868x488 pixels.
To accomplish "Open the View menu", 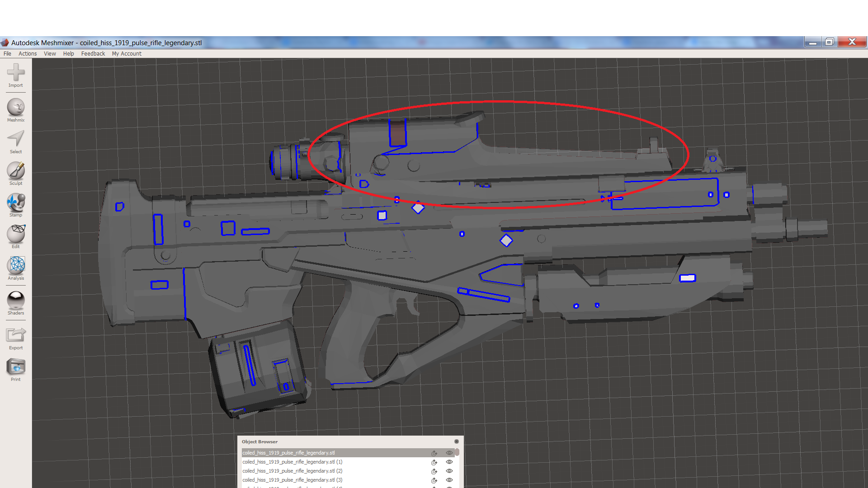I will point(50,53).
